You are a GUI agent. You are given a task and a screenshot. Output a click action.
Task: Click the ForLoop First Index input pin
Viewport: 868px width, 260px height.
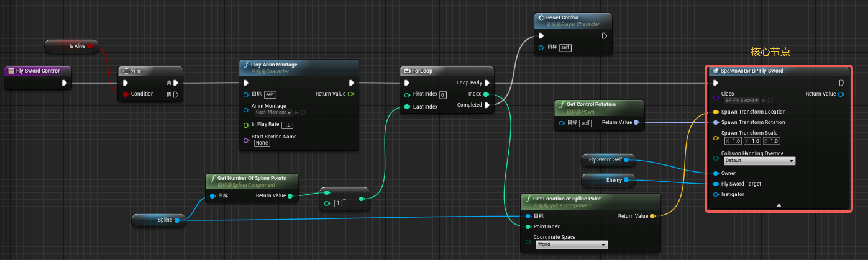tap(407, 95)
